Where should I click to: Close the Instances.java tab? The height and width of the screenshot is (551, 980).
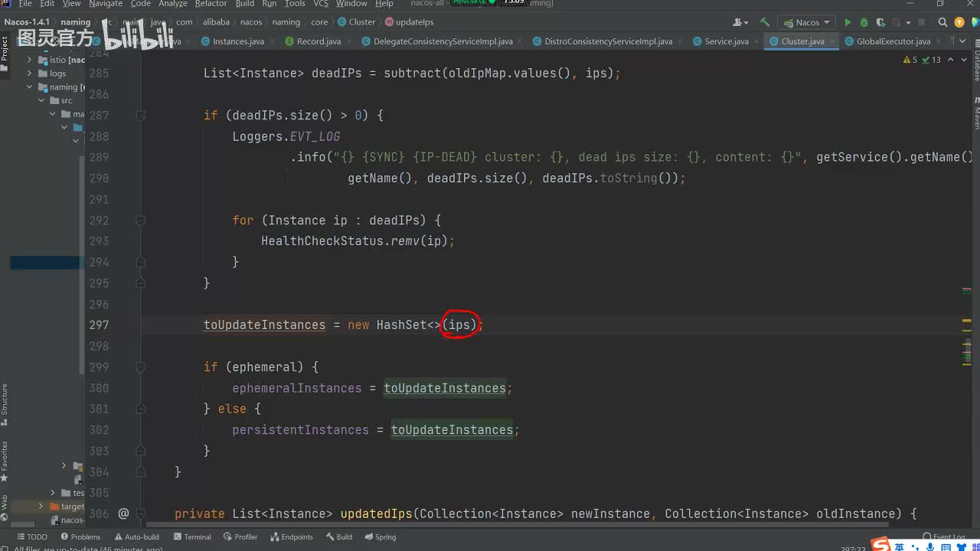[x=273, y=41]
